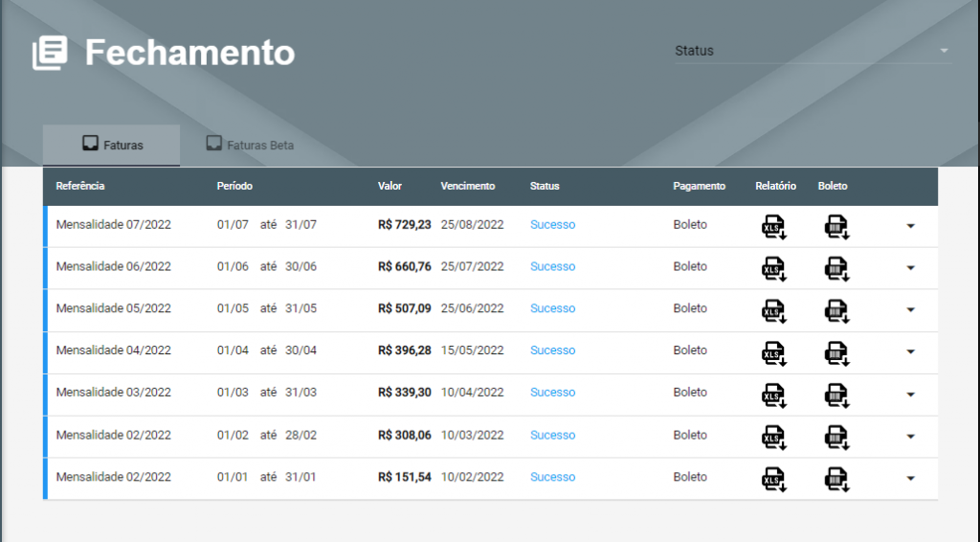Download XLS report for Mensalidade 04/2022
This screenshot has height=542, width=980.
point(773,353)
